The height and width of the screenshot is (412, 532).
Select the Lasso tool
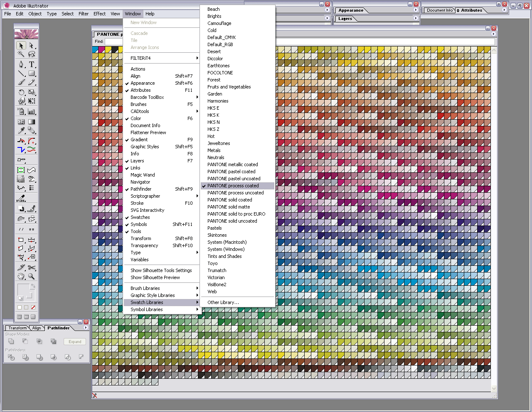tap(32, 54)
